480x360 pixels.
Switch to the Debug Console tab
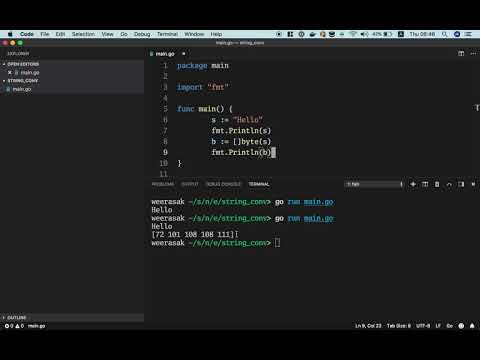pos(223,184)
